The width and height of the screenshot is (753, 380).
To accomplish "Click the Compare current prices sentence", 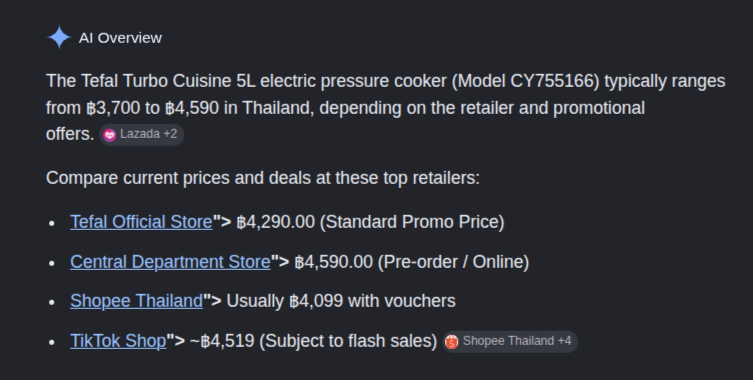I will click(x=263, y=178).
